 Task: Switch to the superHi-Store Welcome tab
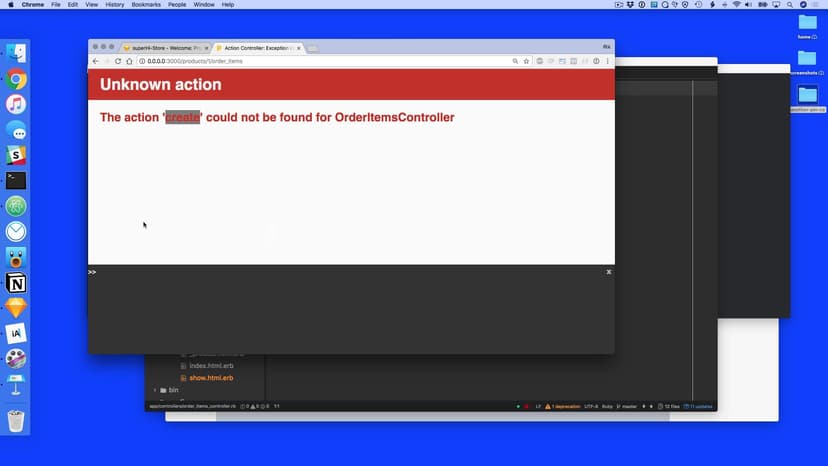164,48
